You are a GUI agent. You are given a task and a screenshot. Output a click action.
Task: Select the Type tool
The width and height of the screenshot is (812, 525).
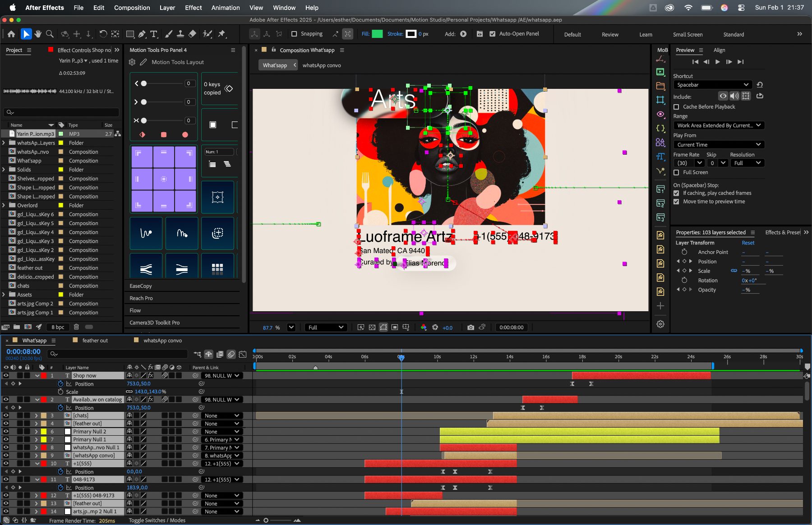pyautogui.click(x=154, y=34)
